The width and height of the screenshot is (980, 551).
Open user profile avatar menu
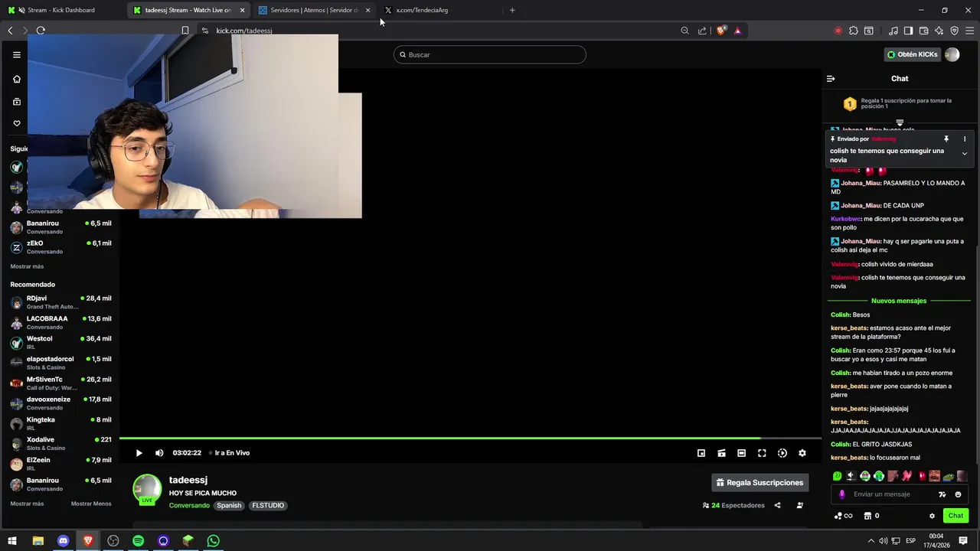tap(952, 54)
